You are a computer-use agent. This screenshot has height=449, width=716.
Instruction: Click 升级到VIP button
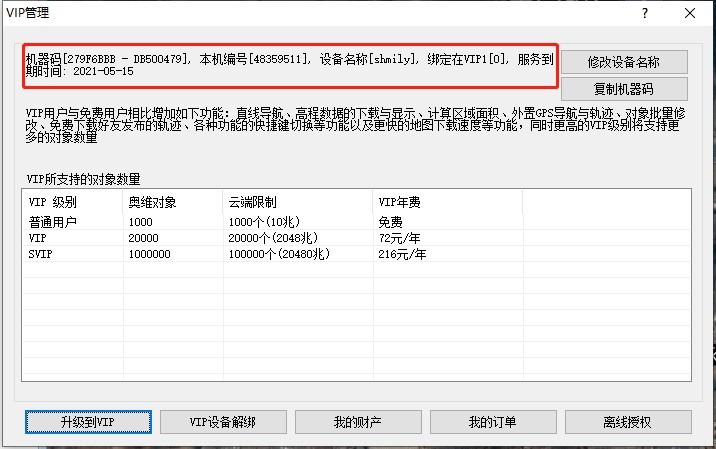point(87,422)
